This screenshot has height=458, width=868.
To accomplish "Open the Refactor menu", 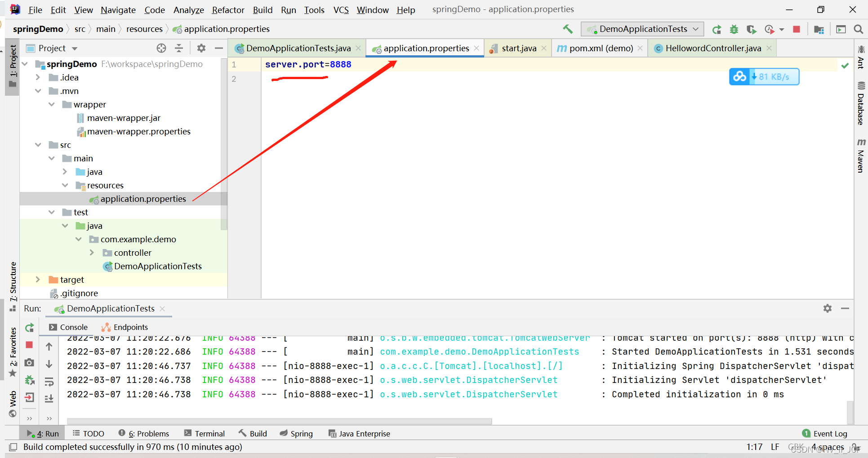I will tap(227, 9).
